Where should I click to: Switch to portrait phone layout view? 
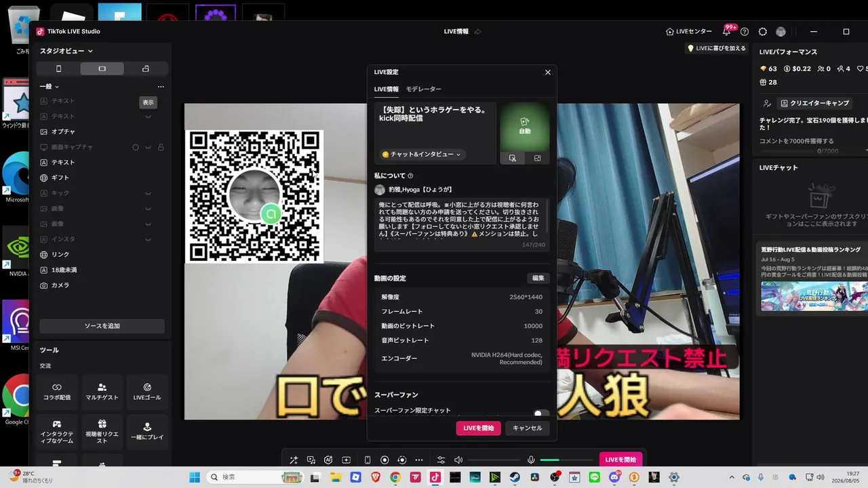click(x=58, y=68)
